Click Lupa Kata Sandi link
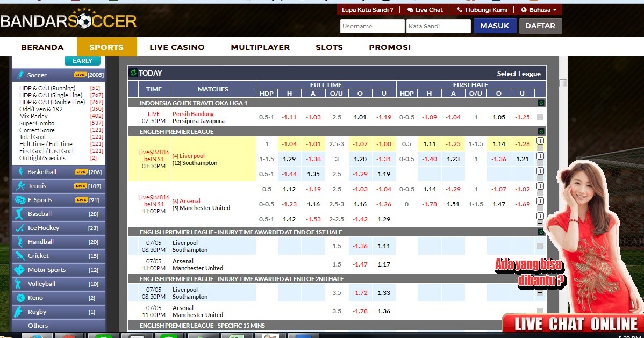 coord(368,10)
